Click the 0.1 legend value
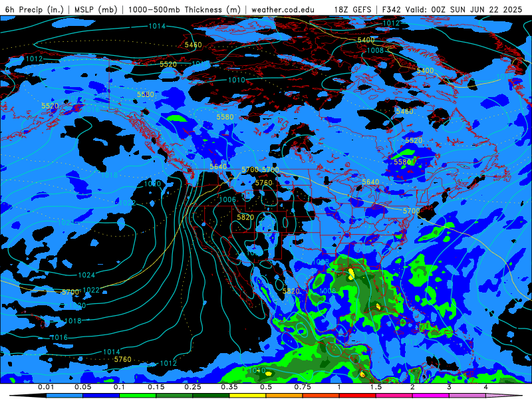 [x=120, y=387]
